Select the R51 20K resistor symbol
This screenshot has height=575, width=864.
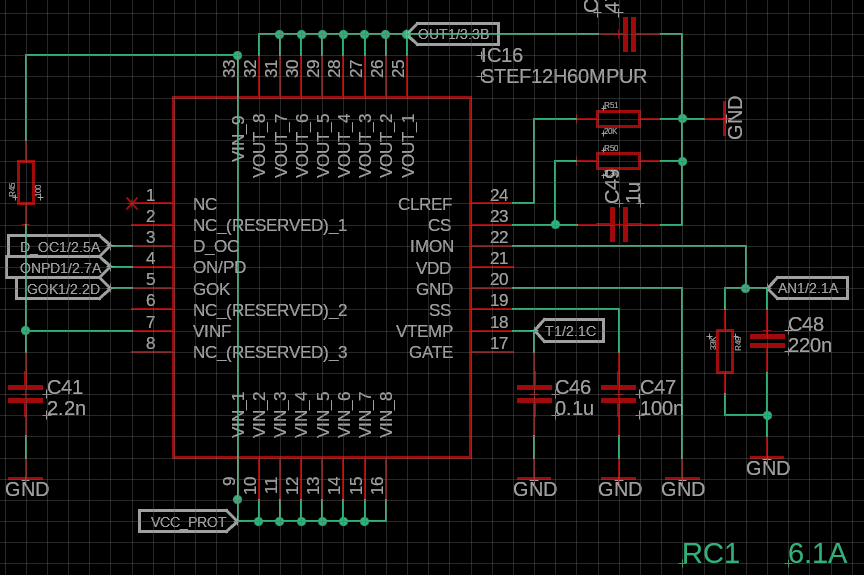[x=618, y=119]
